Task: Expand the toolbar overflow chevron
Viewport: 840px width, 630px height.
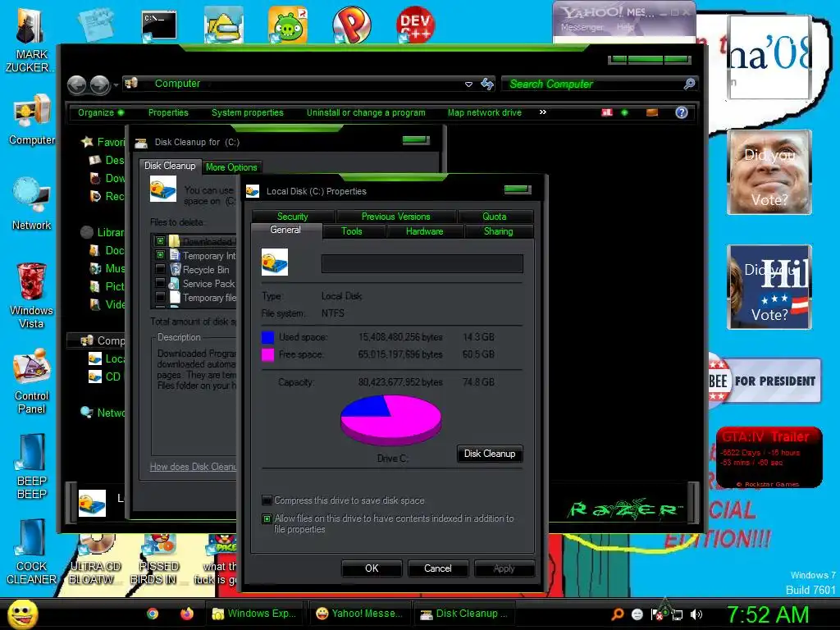Action: pos(543,112)
